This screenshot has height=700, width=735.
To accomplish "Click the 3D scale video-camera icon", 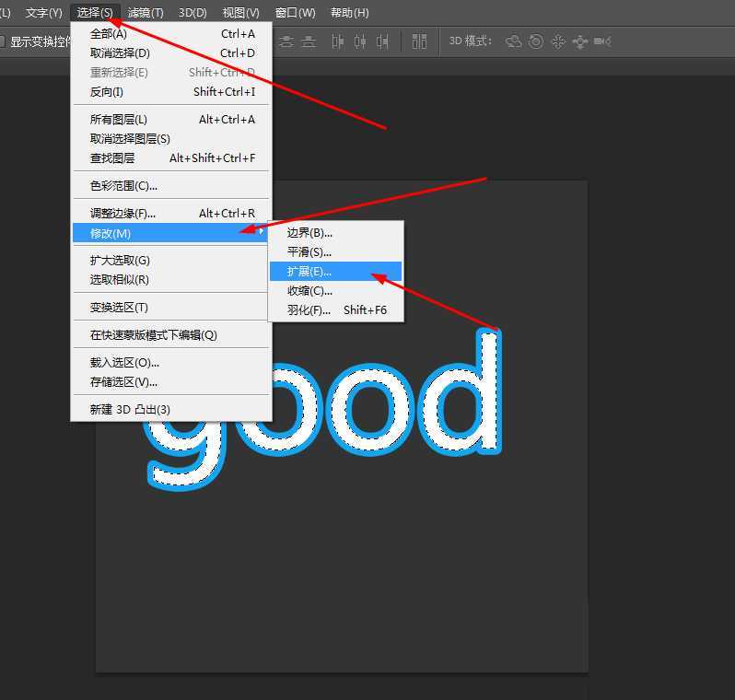I will click(x=602, y=41).
